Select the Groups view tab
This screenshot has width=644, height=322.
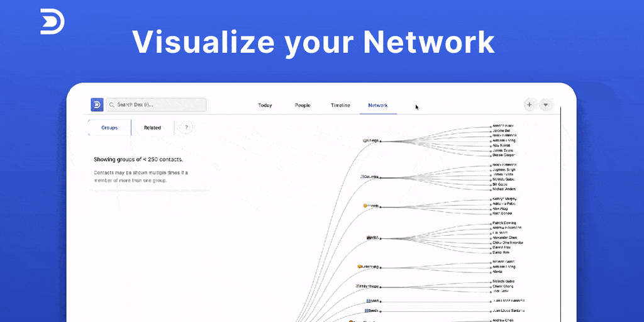click(109, 128)
